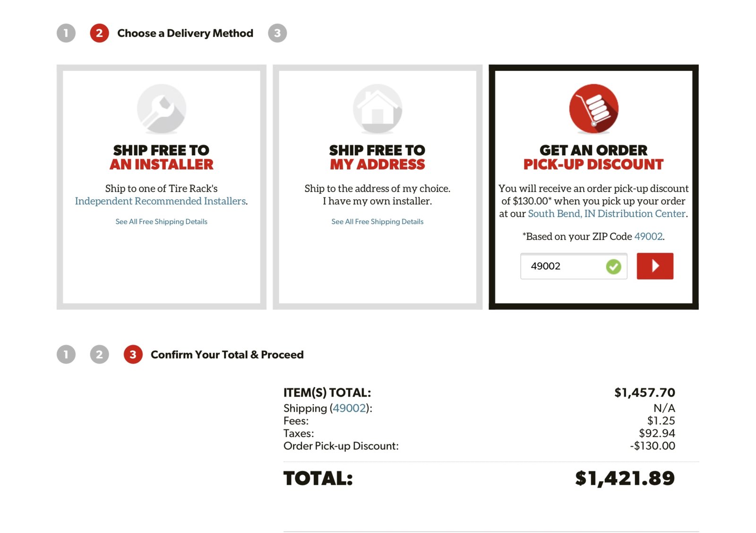Screen dimensions: 756x533
Task: Click the wrench installer icon
Action: 161,109
